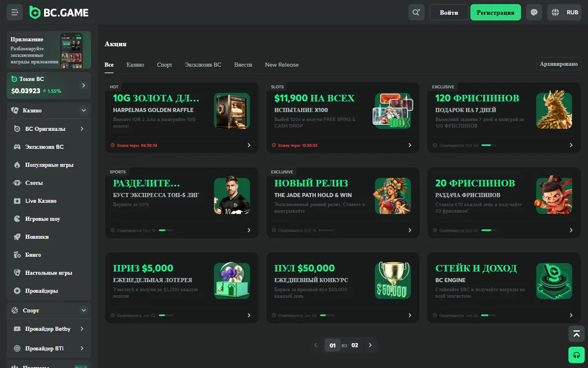Viewport: 588px width, 368px height.
Task: Click the Войти button
Action: (x=449, y=12)
